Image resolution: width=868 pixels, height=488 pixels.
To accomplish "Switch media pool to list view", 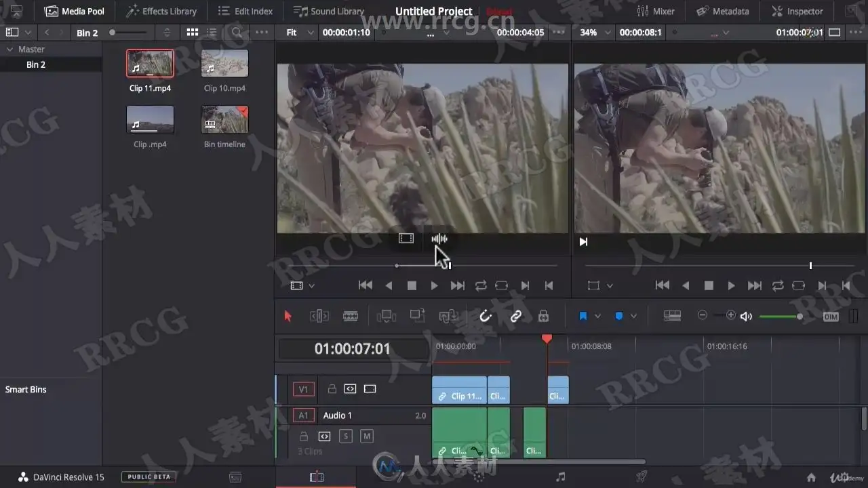I will [212, 33].
